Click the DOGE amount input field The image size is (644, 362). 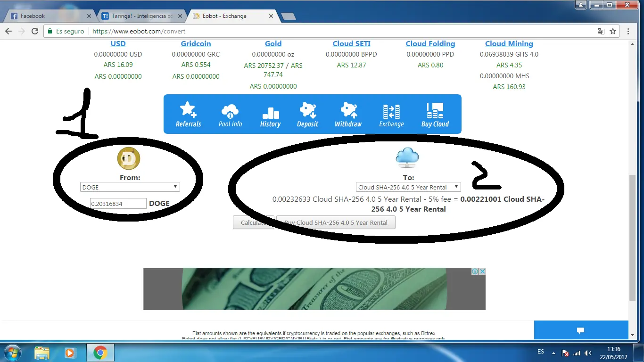[118, 203]
